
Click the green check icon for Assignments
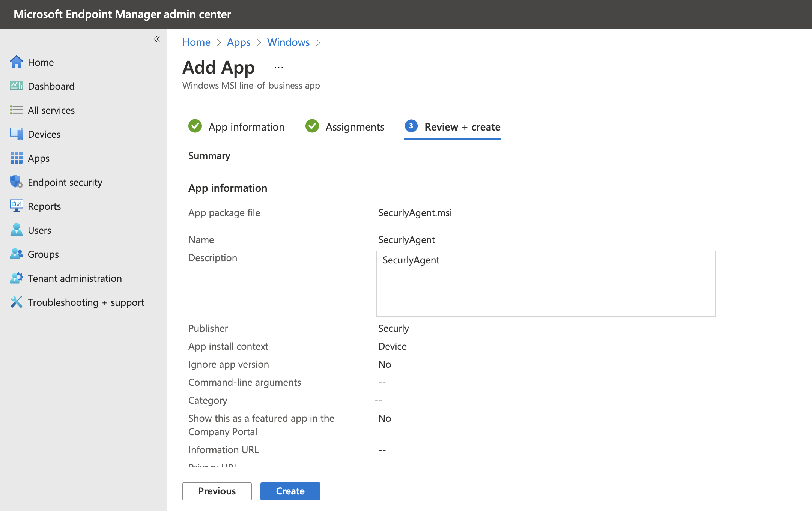(312, 126)
